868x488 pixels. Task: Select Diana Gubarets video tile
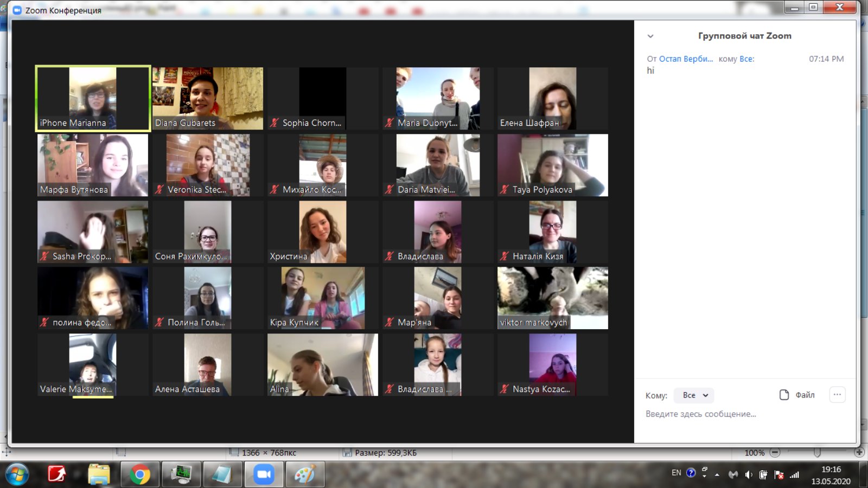click(x=208, y=98)
